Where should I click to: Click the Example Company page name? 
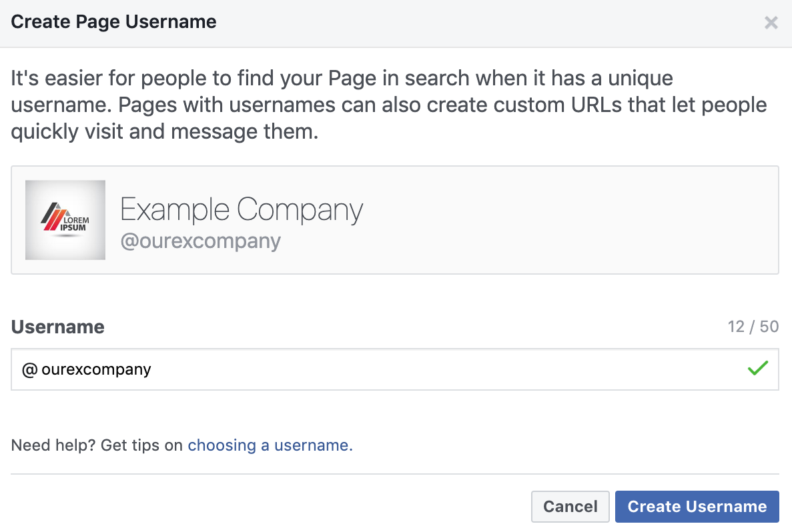click(241, 209)
